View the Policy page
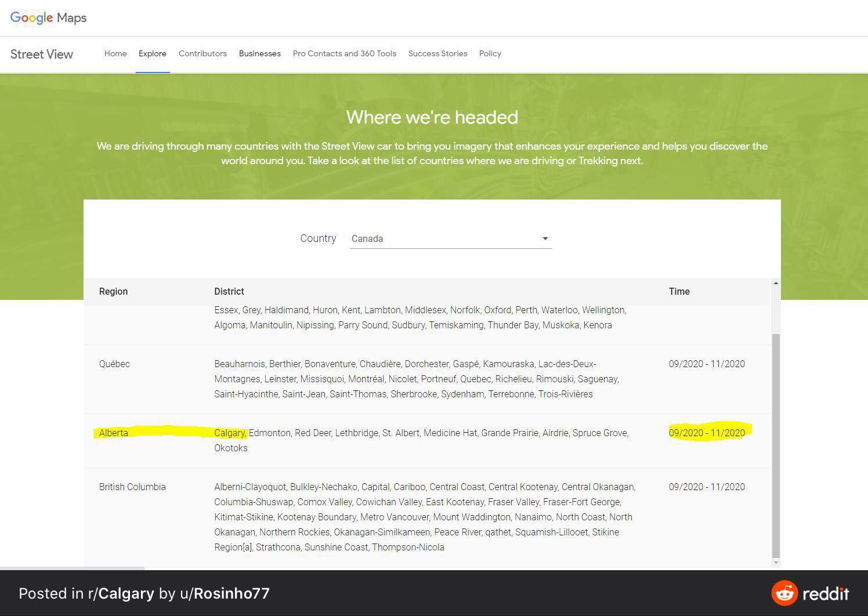 [x=490, y=53]
